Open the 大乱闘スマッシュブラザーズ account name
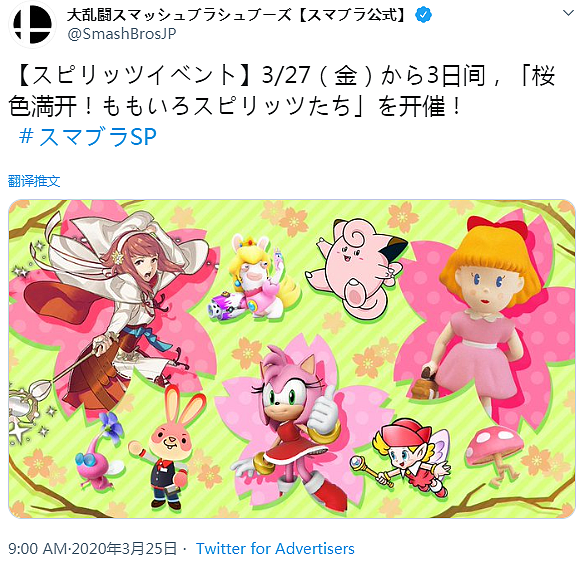Screen dimensions: 583x561 click(236, 15)
